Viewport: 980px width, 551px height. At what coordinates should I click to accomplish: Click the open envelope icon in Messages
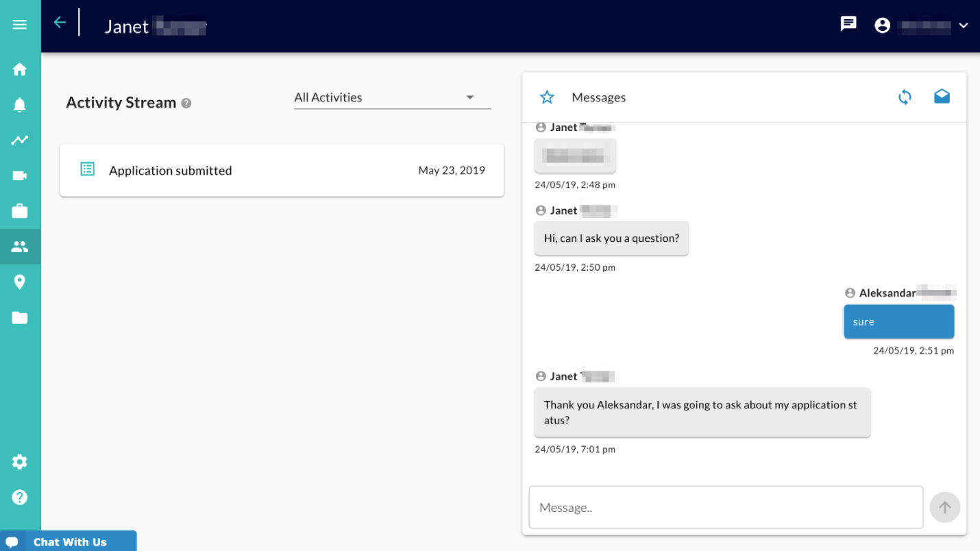[x=942, y=97]
